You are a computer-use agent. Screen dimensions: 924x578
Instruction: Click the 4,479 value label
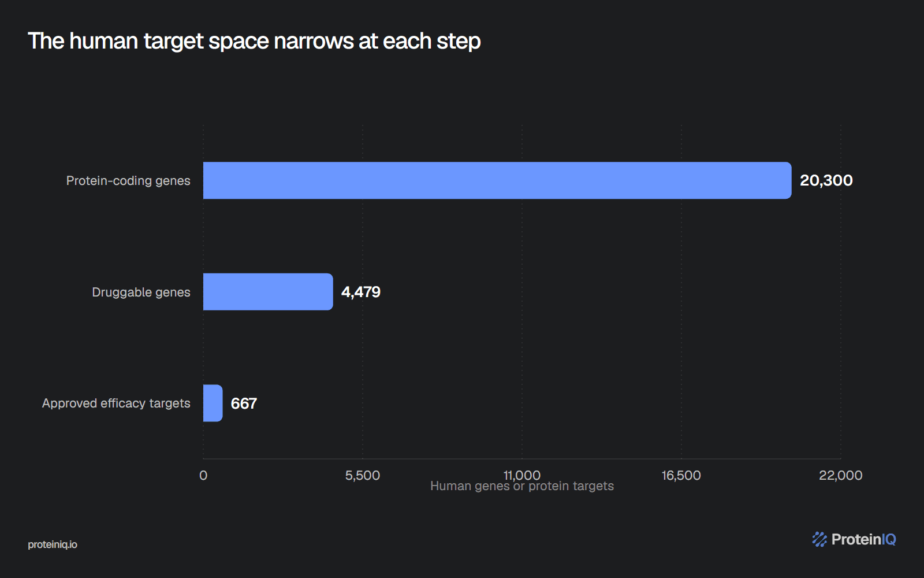[361, 292]
